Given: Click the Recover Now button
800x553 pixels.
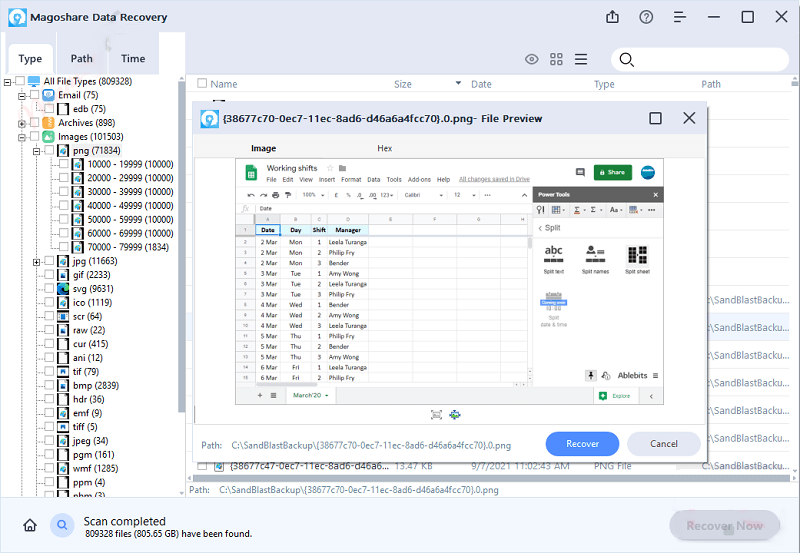Looking at the screenshot, I should pos(724,525).
